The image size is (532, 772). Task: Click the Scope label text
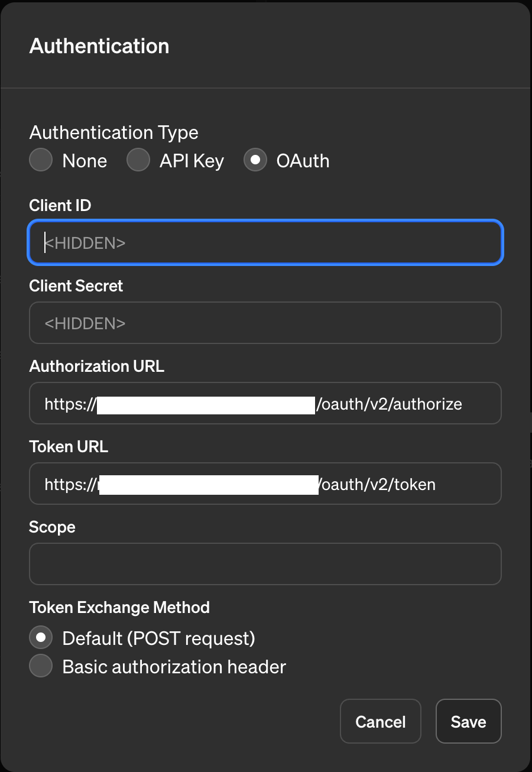tap(52, 527)
